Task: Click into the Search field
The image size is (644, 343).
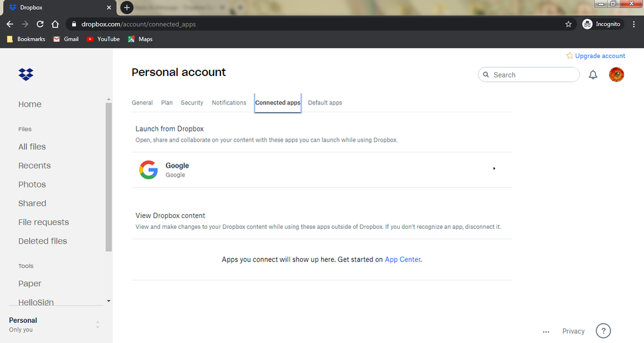Action: [x=529, y=75]
